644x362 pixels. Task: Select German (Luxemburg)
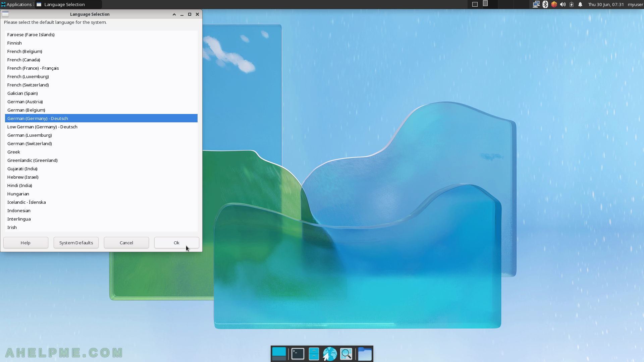(x=101, y=135)
